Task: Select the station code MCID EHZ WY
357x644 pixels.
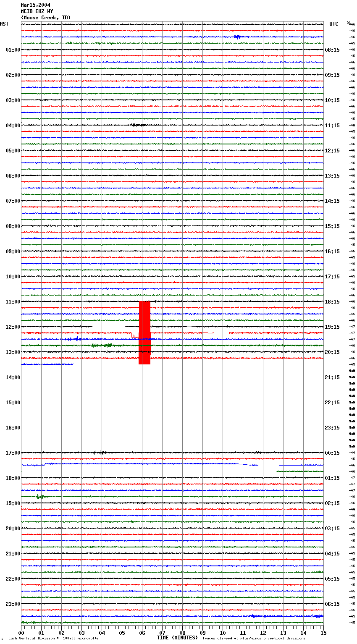Action: tap(37, 11)
